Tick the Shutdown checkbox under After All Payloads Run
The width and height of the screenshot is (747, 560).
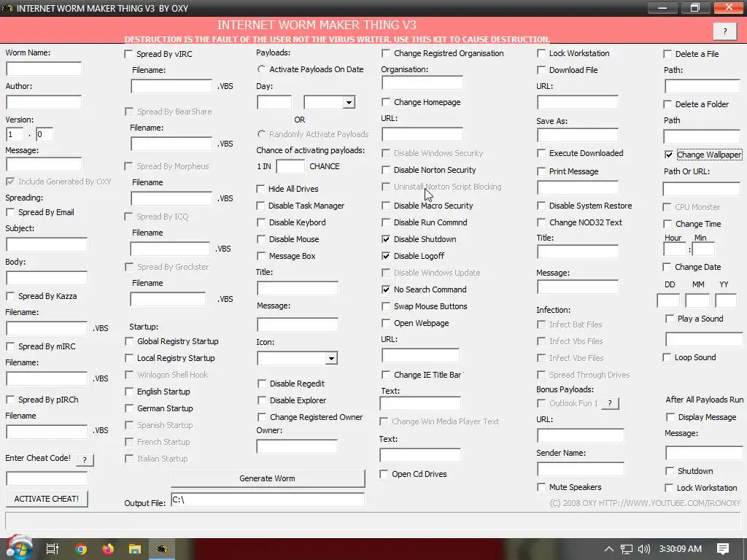click(670, 471)
